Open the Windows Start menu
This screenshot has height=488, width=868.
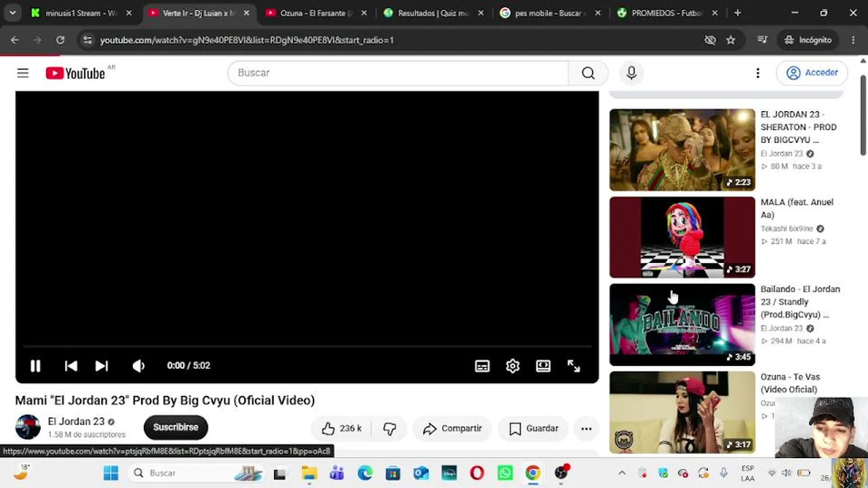[x=111, y=473]
